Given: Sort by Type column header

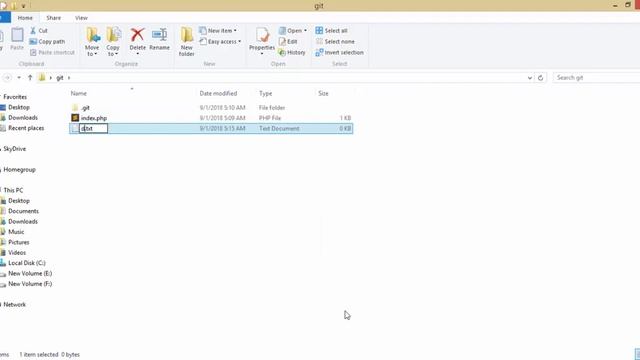Looking at the screenshot, I should click(x=265, y=93).
